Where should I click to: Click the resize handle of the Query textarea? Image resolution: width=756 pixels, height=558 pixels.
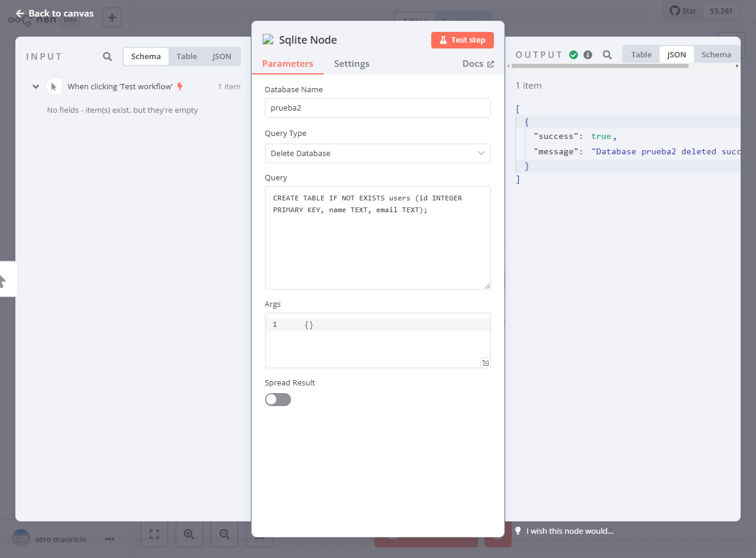tap(487, 286)
